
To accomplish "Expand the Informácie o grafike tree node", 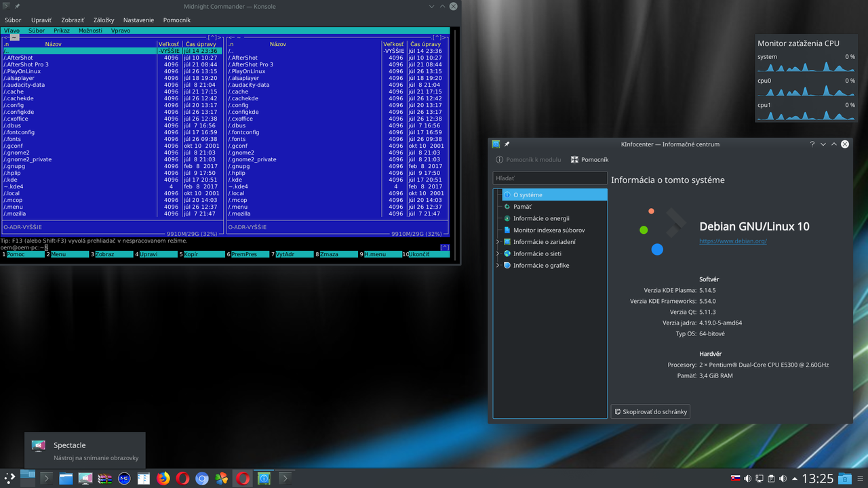I will tap(498, 265).
